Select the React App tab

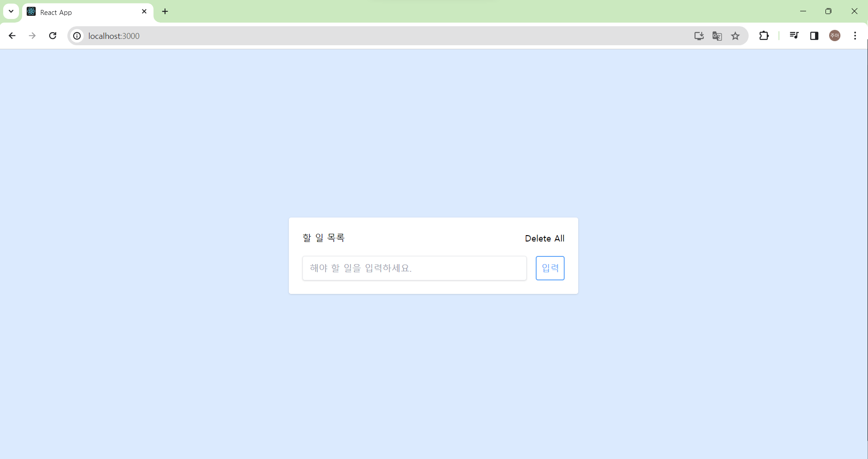point(88,12)
